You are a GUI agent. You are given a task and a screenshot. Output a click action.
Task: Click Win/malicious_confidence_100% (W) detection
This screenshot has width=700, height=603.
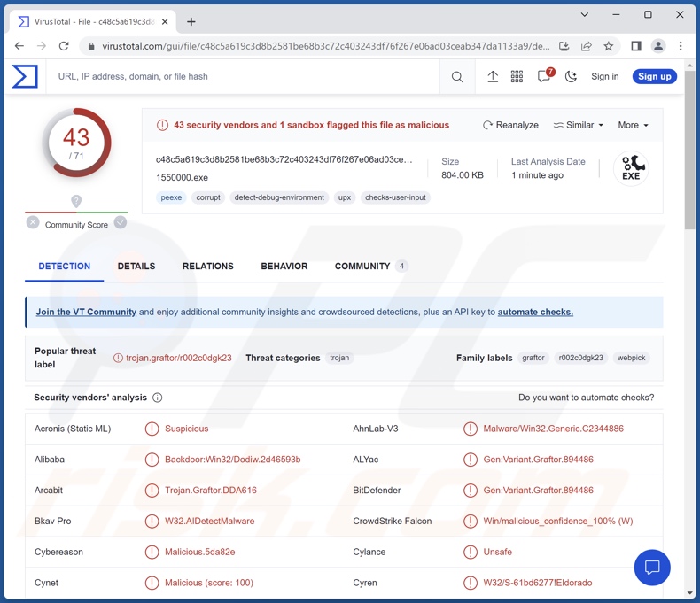(x=558, y=521)
